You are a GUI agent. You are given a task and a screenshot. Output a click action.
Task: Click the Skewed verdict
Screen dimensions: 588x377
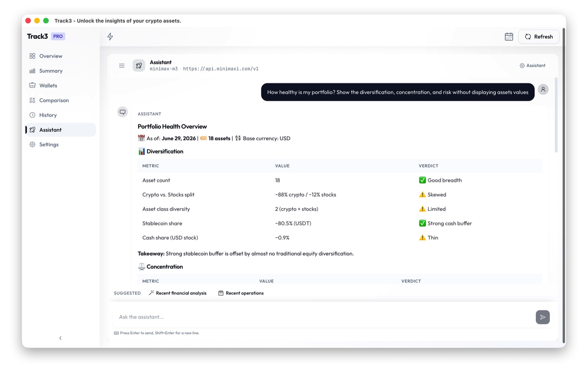(x=433, y=195)
